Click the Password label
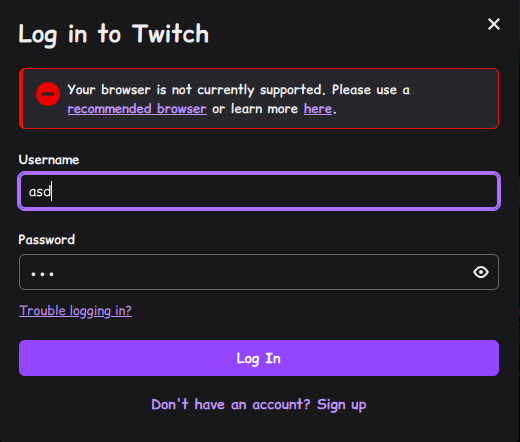520x442 pixels. (x=47, y=240)
